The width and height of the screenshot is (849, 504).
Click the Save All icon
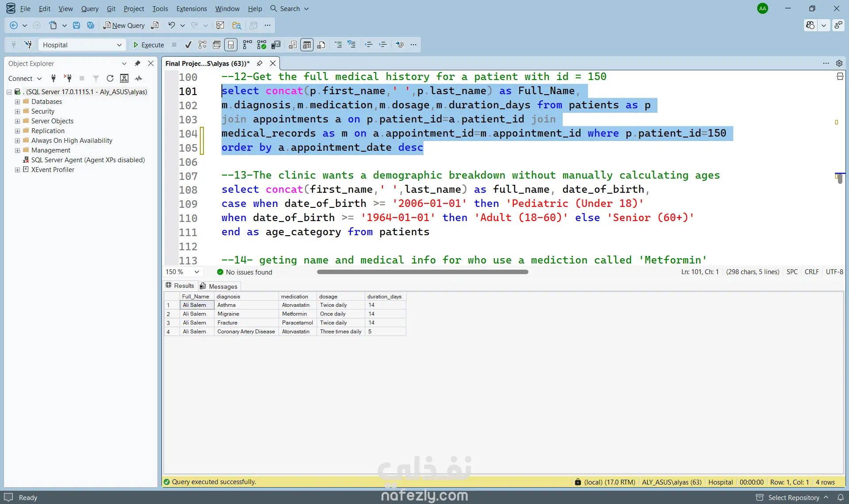click(90, 25)
